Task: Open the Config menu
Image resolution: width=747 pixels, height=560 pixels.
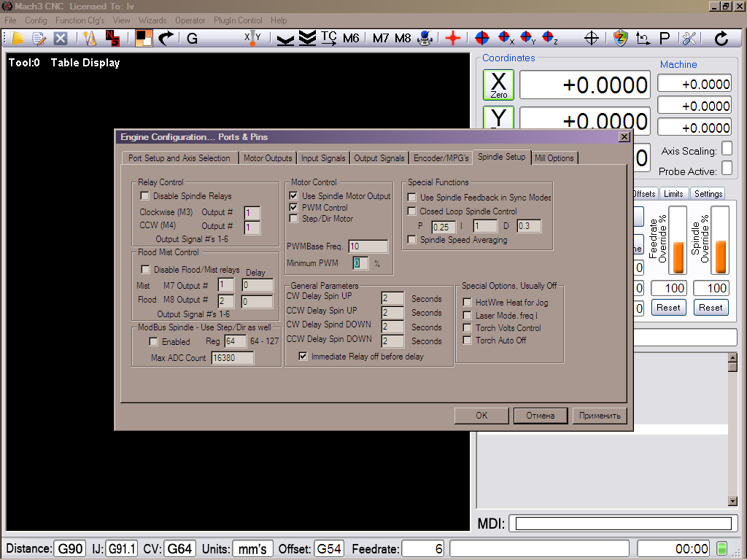Action: coord(36,20)
